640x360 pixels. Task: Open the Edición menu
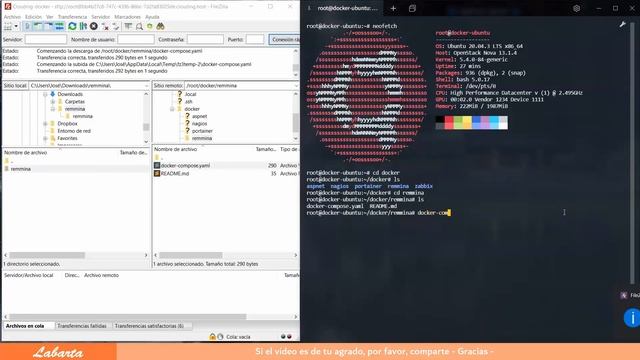coord(33,17)
